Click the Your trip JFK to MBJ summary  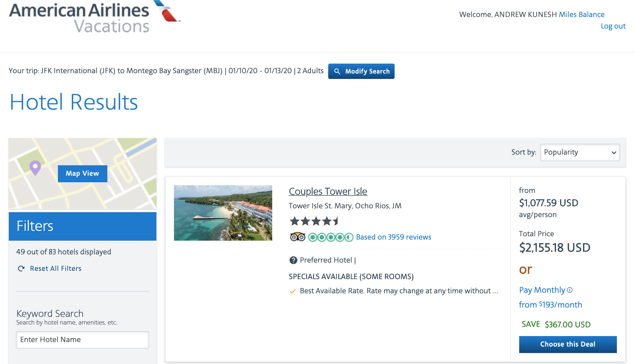point(166,71)
